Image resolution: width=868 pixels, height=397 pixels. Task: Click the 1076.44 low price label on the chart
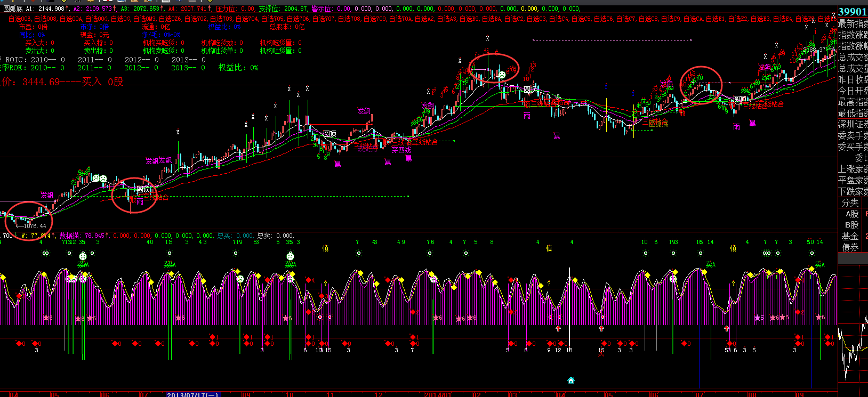click(x=35, y=226)
